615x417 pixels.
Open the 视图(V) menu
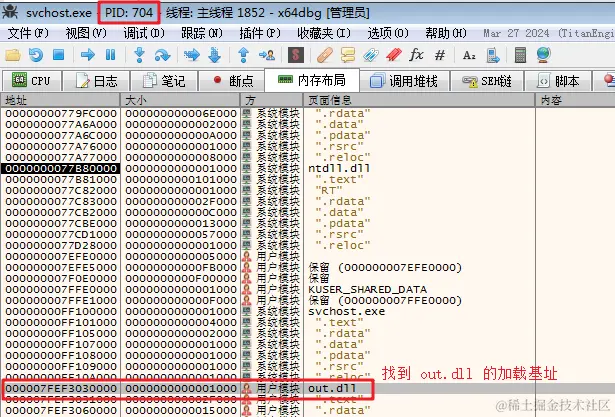[86, 33]
